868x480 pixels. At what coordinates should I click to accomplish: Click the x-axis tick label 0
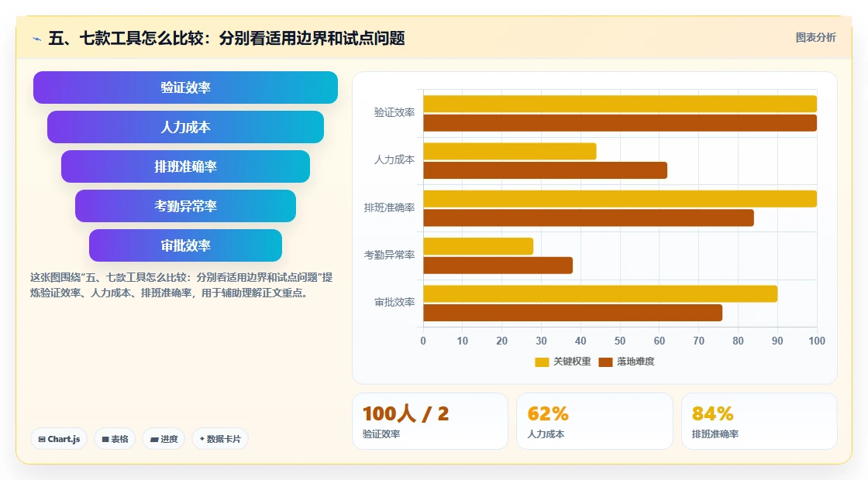(x=423, y=341)
